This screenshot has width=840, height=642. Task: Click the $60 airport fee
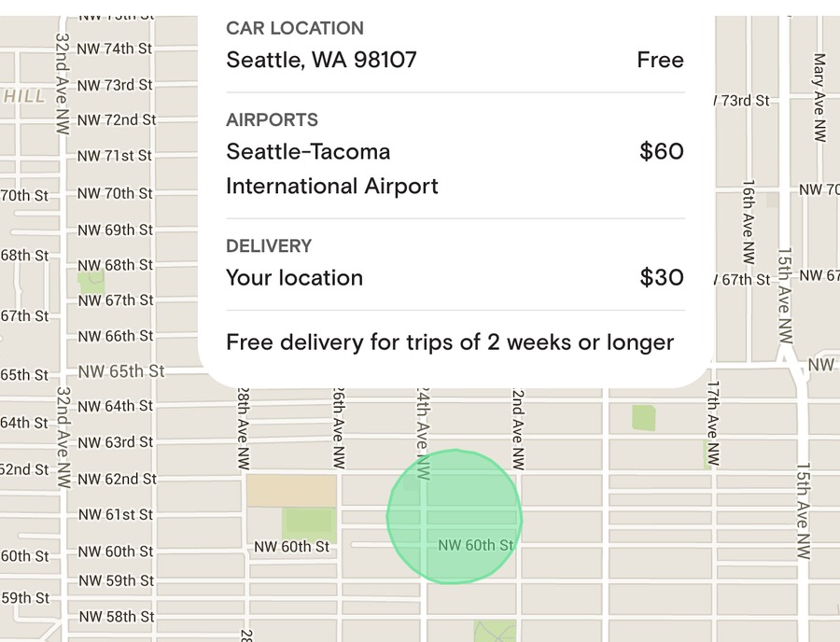coord(662,151)
